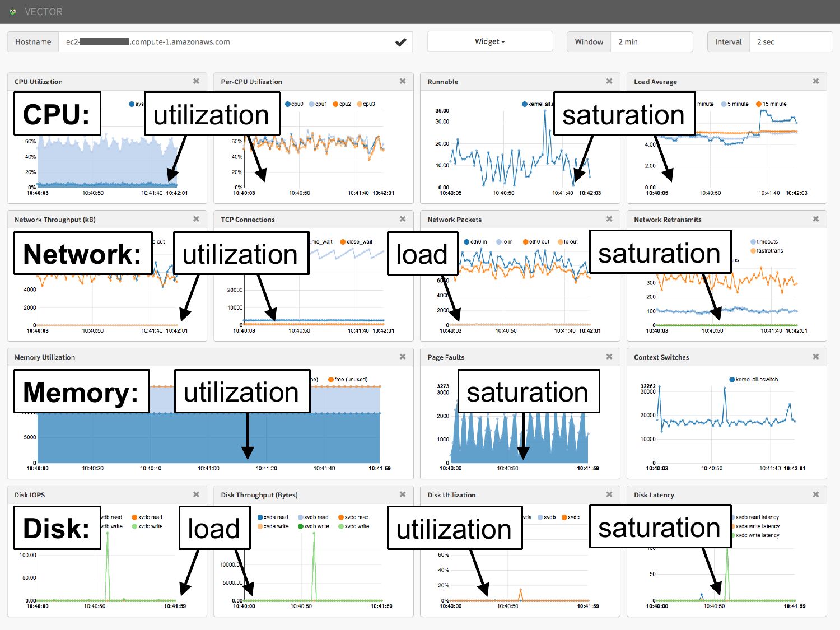Click the VECTOR title link
The width and height of the screenshot is (840, 630).
(x=44, y=12)
